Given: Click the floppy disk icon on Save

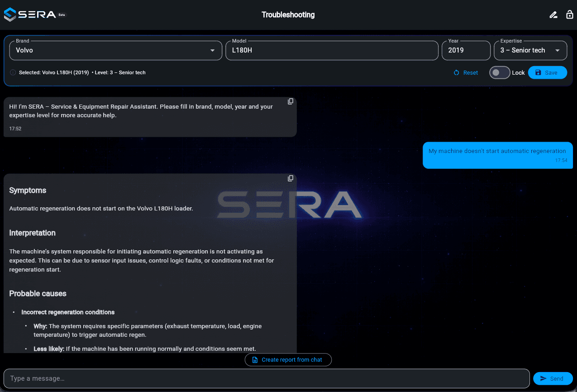Looking at the screenshot, I should point(539,72).
